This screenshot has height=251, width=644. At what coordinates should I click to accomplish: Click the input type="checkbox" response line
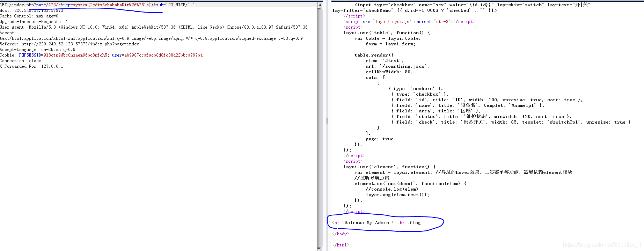(473, 5)
